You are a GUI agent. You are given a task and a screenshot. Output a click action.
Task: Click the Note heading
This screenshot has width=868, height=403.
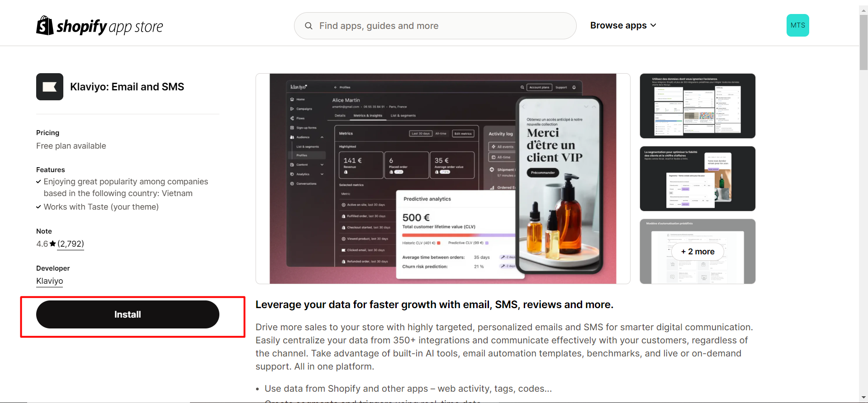click(x=44, y=231)
